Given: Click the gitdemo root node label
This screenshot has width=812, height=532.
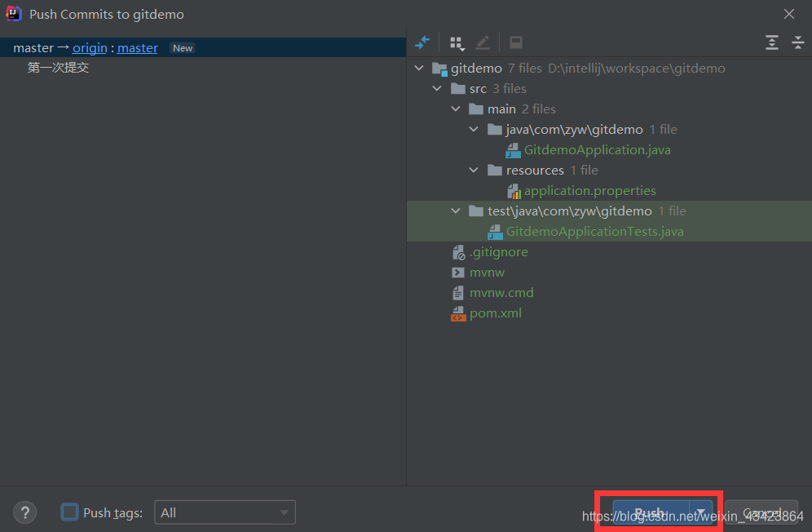Looking at the screenshot, I should coord(476,69).
